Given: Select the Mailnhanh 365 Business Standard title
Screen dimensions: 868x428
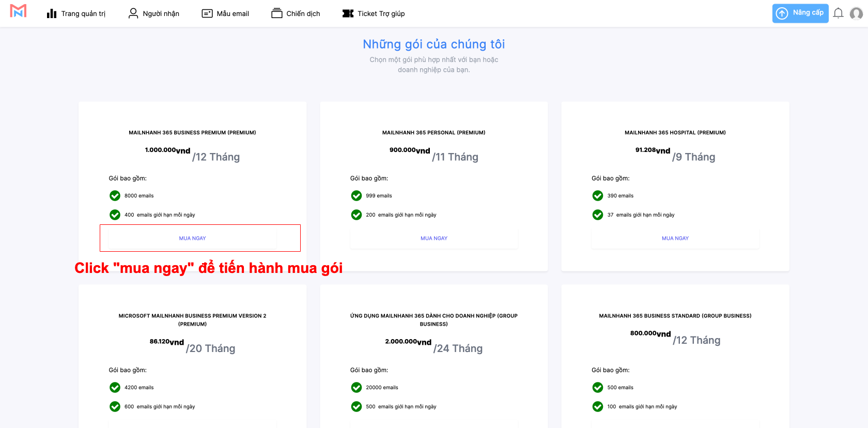Looking at the screenshot, I should (x=675, y=316).
